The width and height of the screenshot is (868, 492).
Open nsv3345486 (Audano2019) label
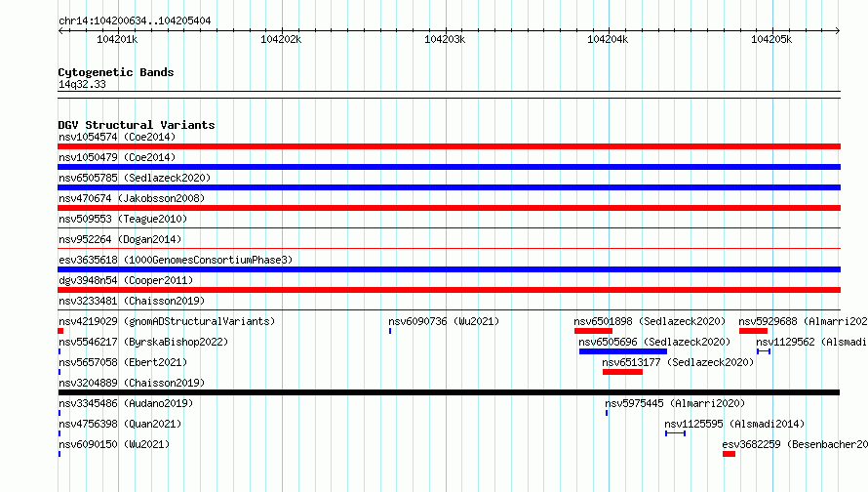coord(126,403)
